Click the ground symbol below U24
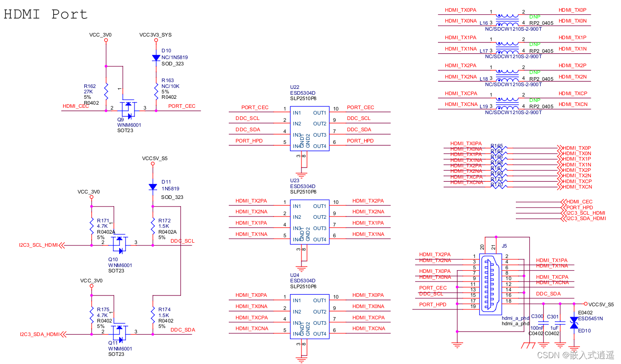Screen dimensions: 621x364 pos(301,359)
